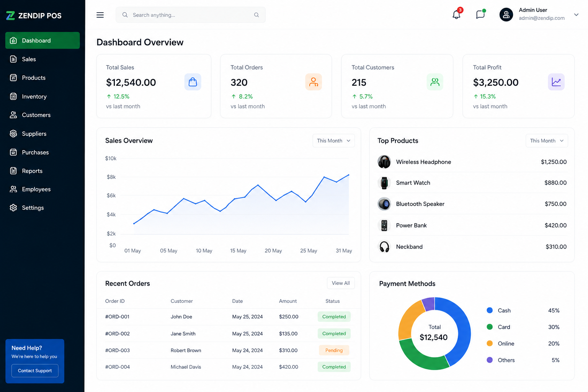Click the Power Bank product thumbnail
The height and width of the screenshot is (392, 588).
384,225
